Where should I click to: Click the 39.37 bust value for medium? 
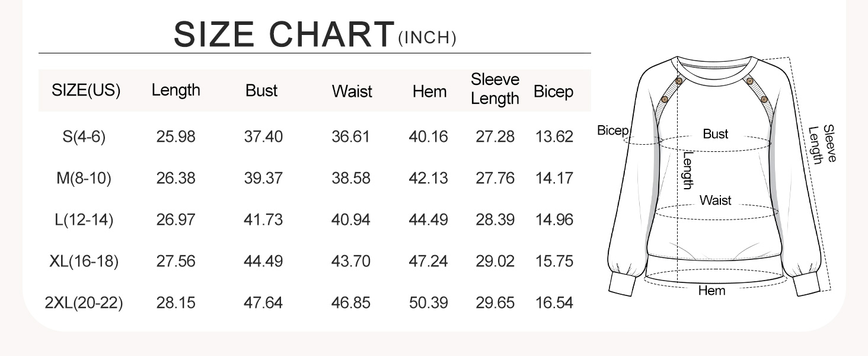(263, 178)
